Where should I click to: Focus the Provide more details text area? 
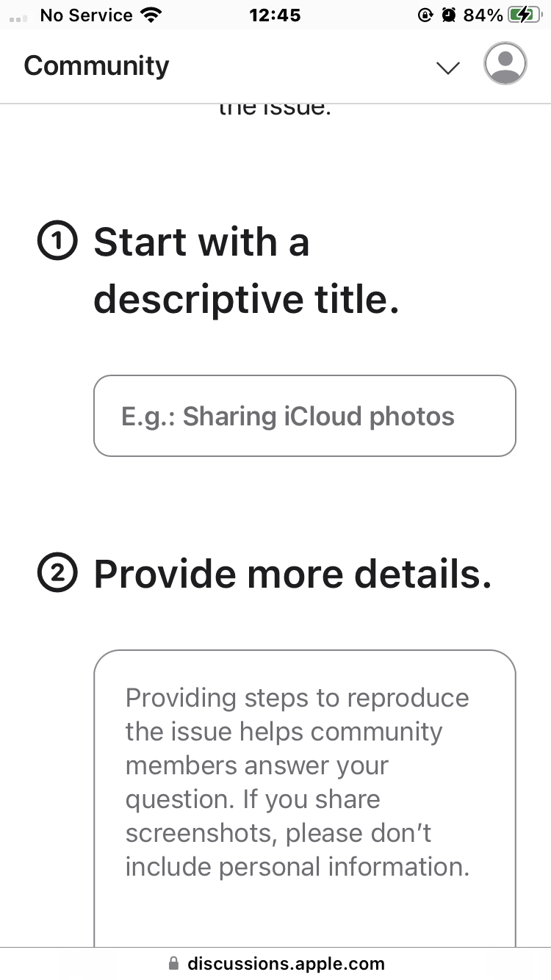305,799
